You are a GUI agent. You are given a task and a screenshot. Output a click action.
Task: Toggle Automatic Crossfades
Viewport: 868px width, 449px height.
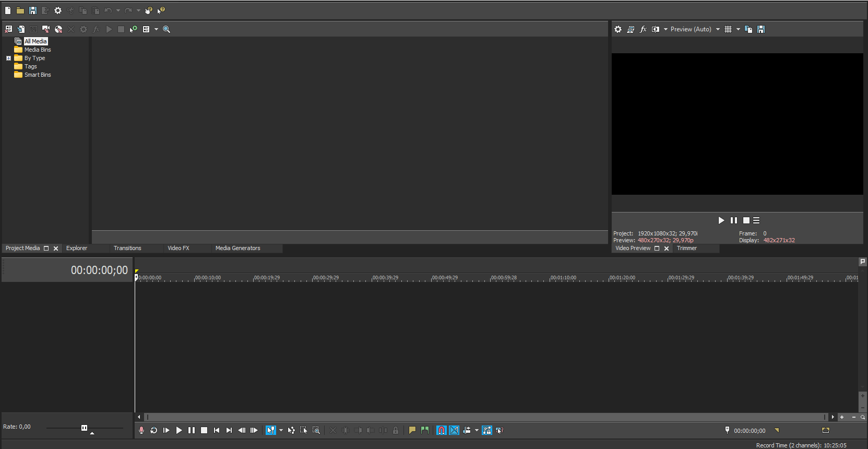[454, 430]
